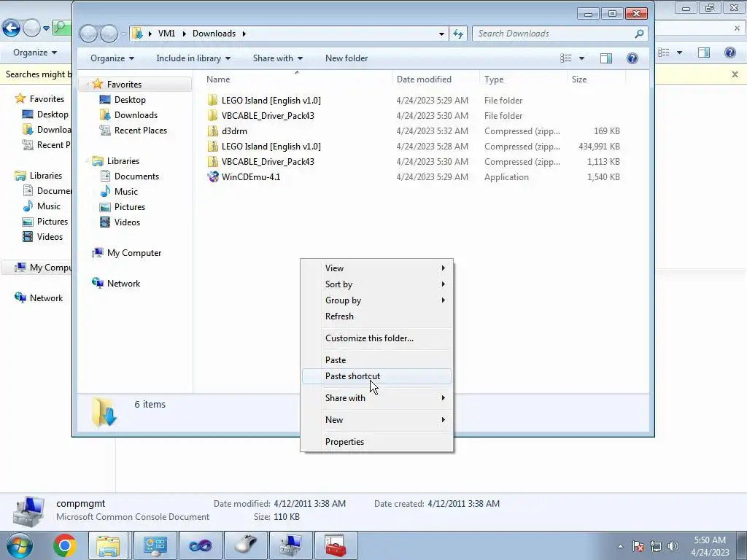Image resolution: width=747 pixels, height=560 pixels.
Task: Click the Windows Start orb
Action: pos(19,545)
